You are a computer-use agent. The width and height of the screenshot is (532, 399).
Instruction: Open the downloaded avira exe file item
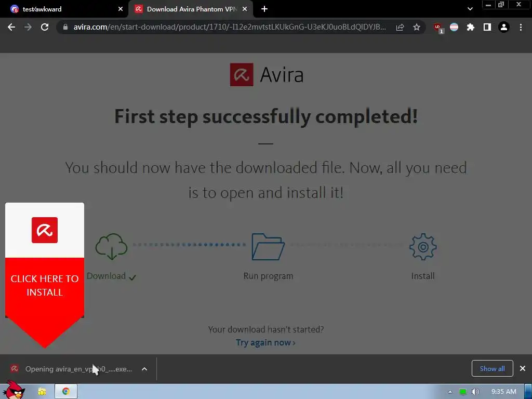pyautogui.click(x=72, y=369)
